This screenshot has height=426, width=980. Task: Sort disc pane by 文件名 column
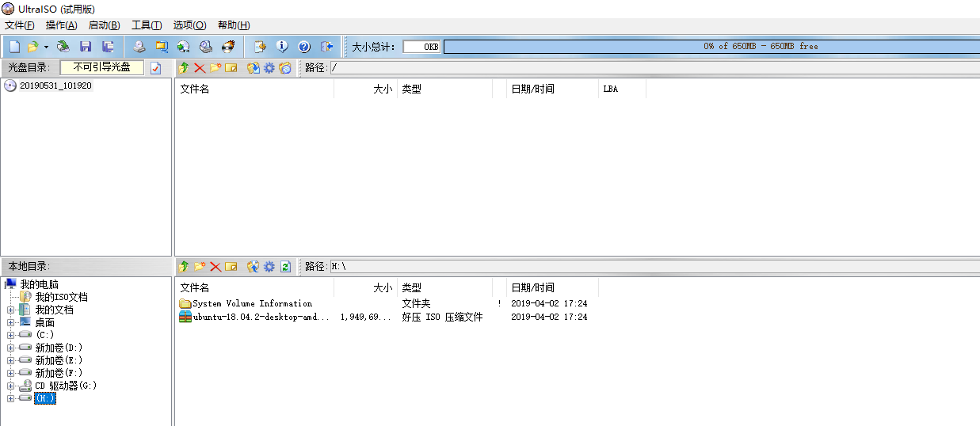254,89
